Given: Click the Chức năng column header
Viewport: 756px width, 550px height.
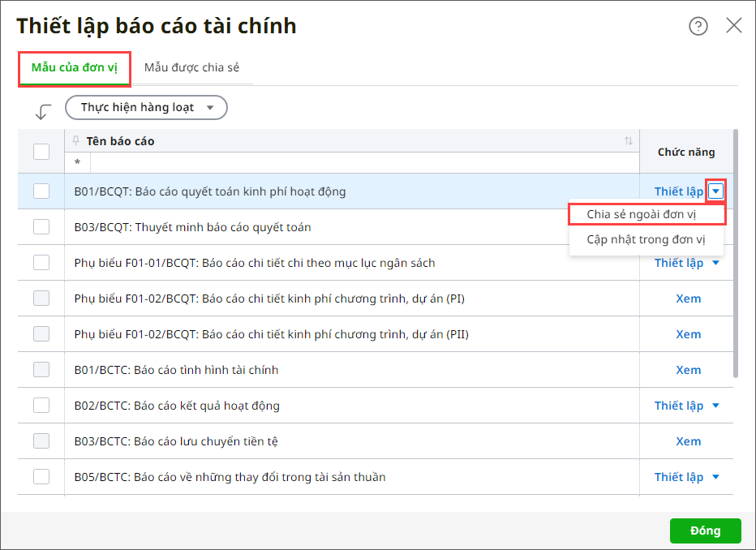Looking at the screenshot, I should click(x=686, y=152).
